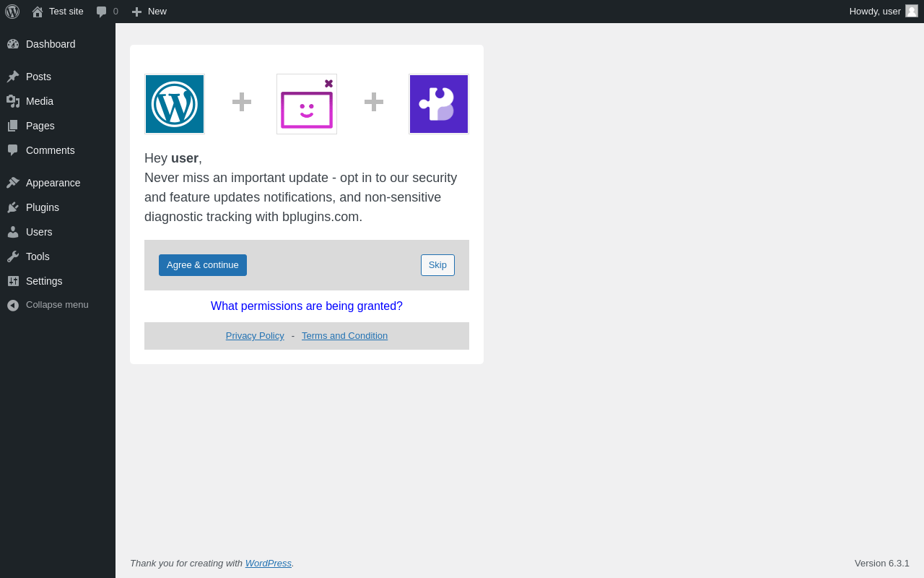Click the Comments speech bubble sidebar icon
Screen dimensions: 924x578
(13, 150)
